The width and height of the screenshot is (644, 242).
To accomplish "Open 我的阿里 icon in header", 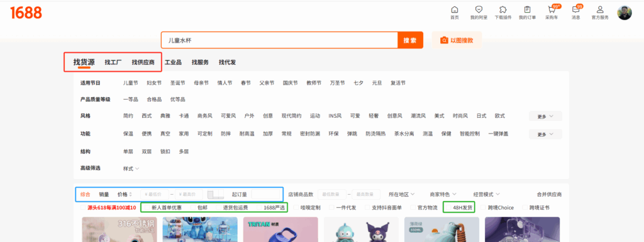I will 479,9.
